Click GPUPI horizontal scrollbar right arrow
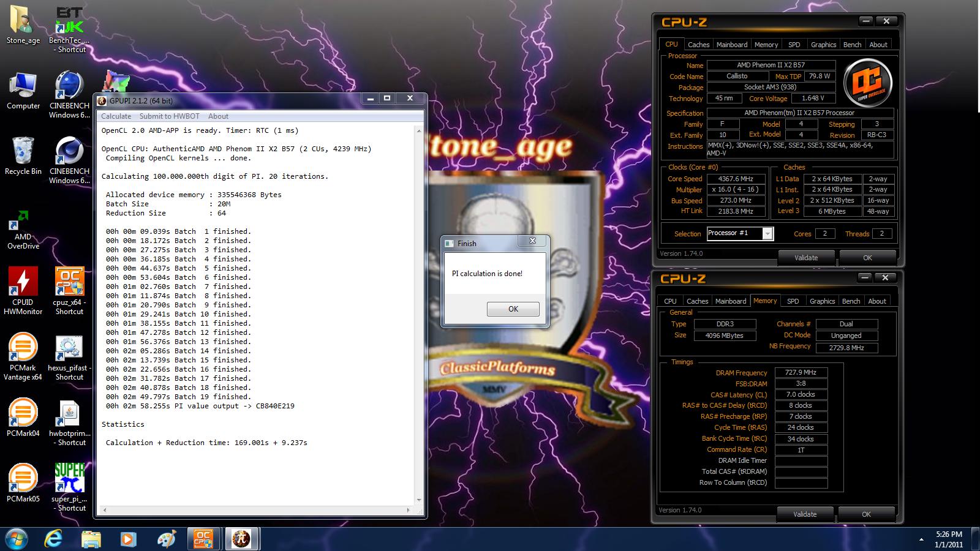The width and height of the screenshot is (980, 551). (409, 510)
